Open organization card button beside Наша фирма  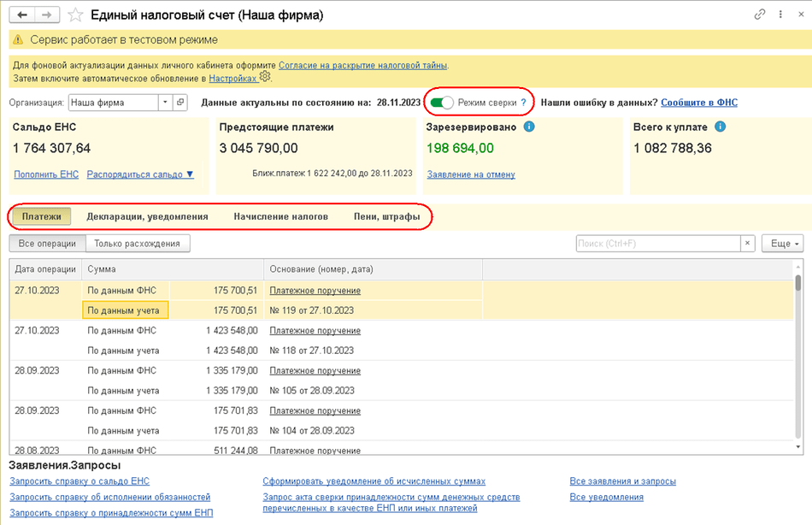180,103
